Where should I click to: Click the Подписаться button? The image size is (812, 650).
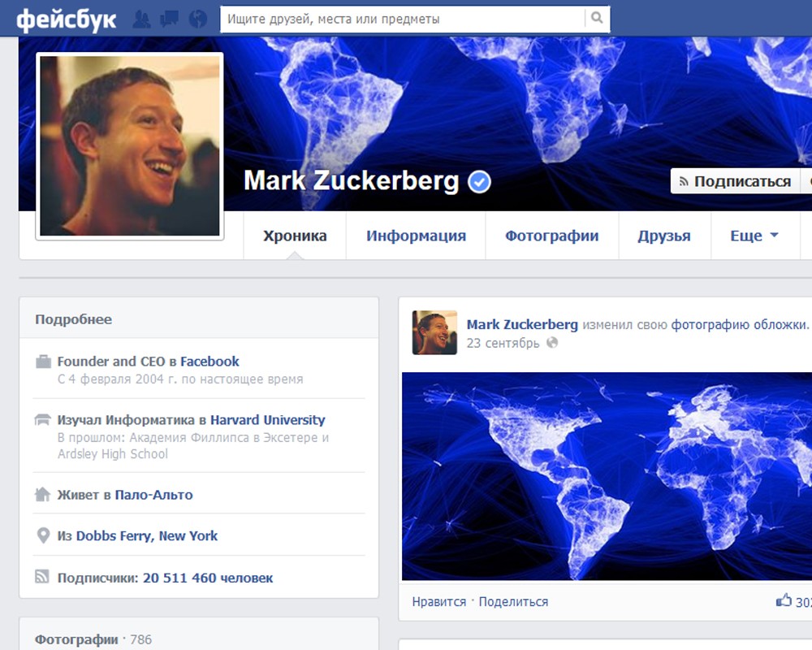click(x=735, y=181)
